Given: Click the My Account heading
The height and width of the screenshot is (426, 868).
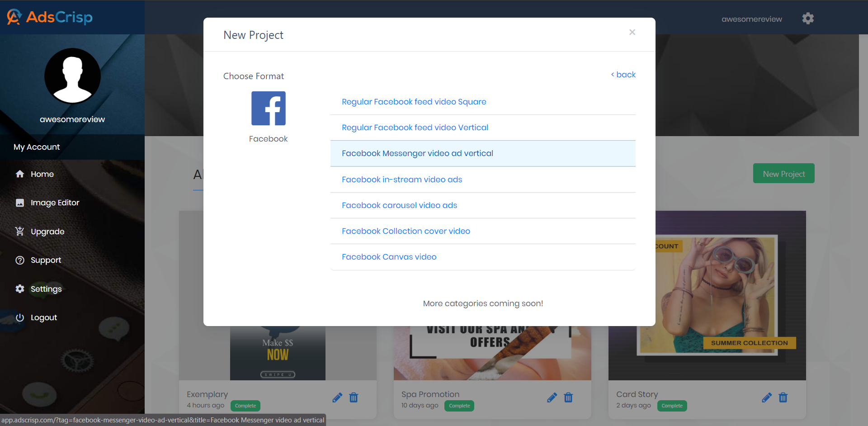Looking at the screenshot, I should [x=37, y=147].
